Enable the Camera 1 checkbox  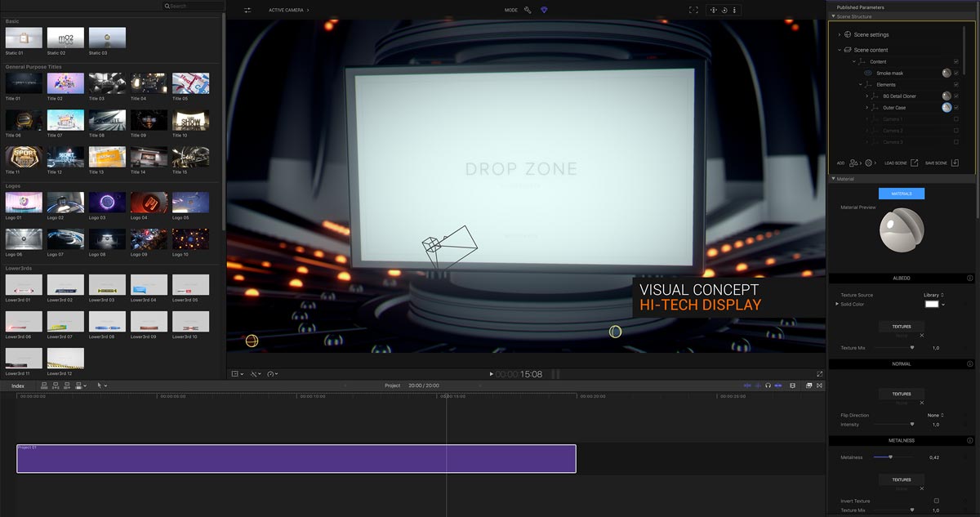[956, 119]
